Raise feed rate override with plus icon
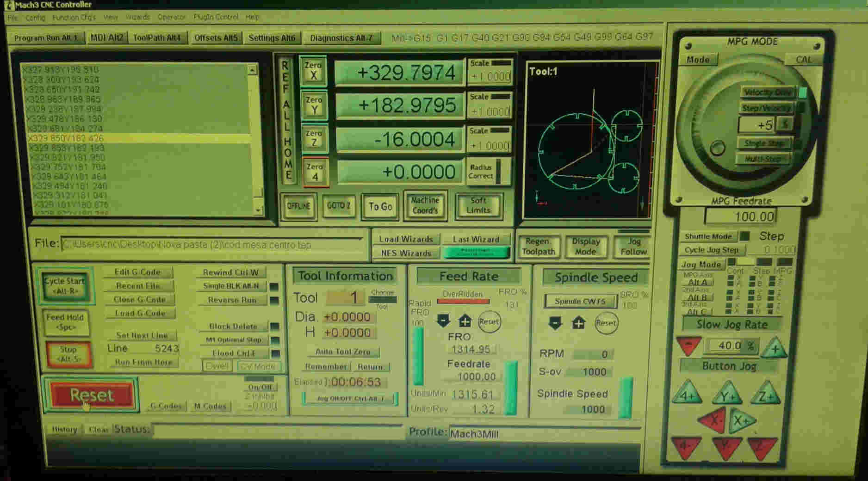Viewport: 868px width, 481px height. (x=465, y=321)
